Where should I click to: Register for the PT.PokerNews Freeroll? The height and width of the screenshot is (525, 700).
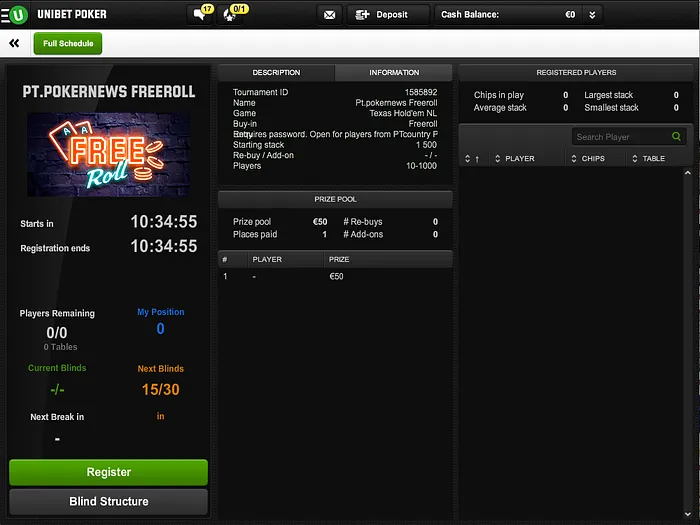coord(108,472)
